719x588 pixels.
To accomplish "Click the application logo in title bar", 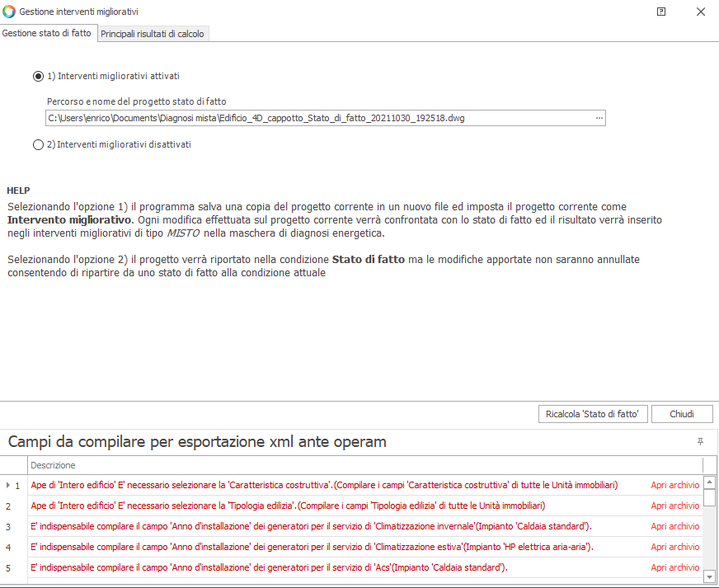I will pyautogui.click(x=9, y=12).
